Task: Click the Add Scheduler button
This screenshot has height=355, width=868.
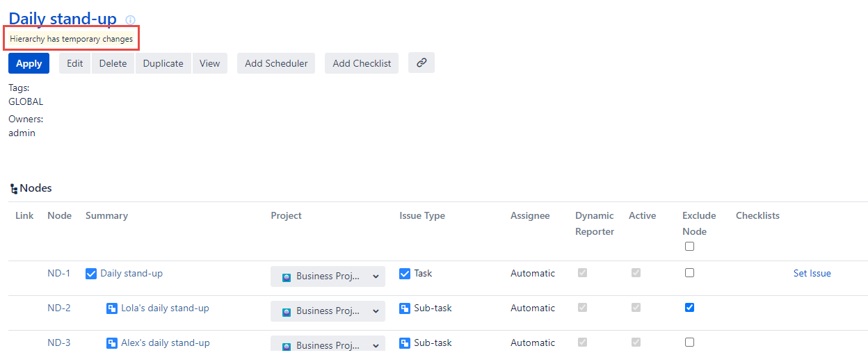Action: [276, 63]
